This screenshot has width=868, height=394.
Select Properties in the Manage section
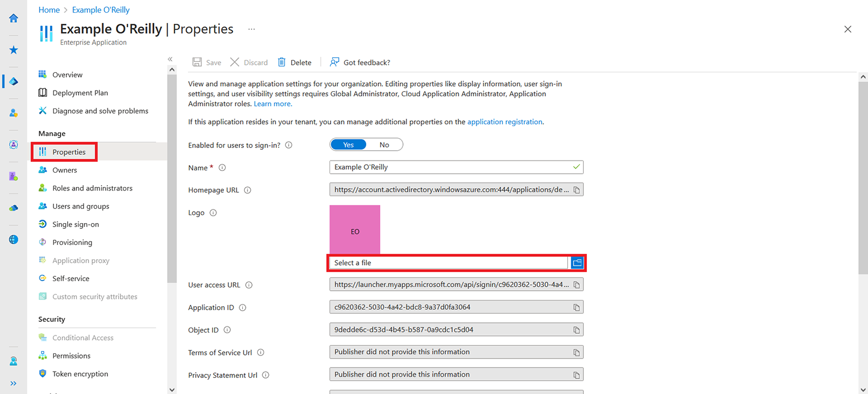[69, 152]
